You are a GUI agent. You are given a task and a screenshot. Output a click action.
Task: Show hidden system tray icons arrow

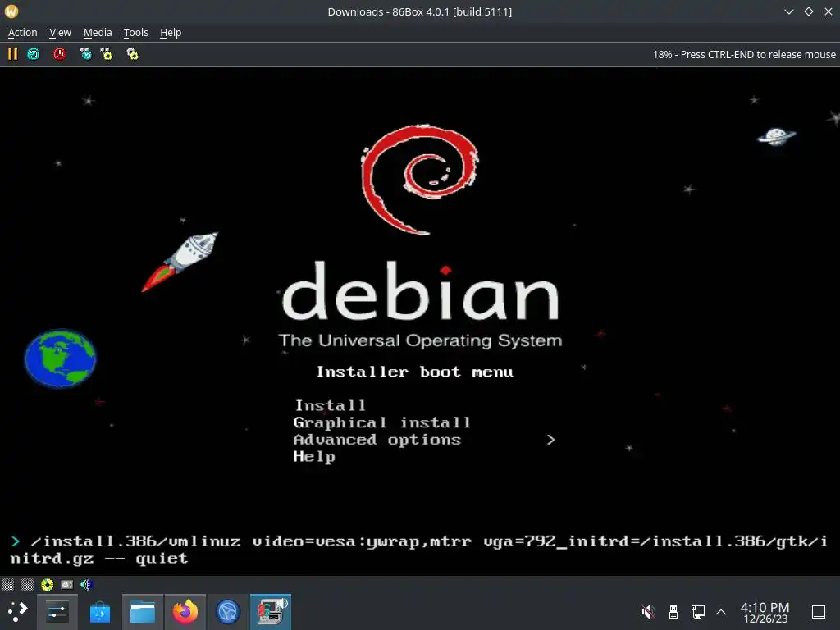[x=721, y=612]
